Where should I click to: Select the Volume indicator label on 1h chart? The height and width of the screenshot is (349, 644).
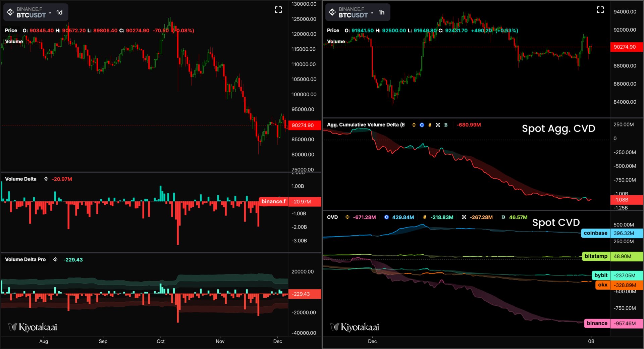click(336, 41)
